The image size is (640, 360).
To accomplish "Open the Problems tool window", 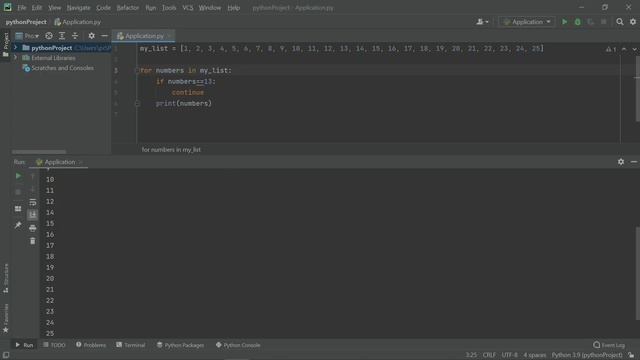I will 91,345.
